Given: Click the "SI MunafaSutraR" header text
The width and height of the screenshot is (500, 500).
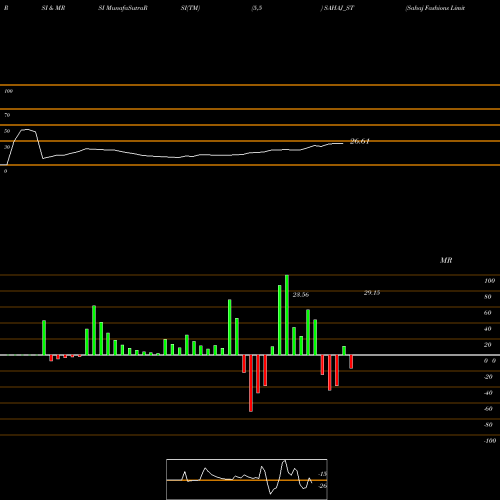Looking at the screenshot, I should (x=123, y=8).
